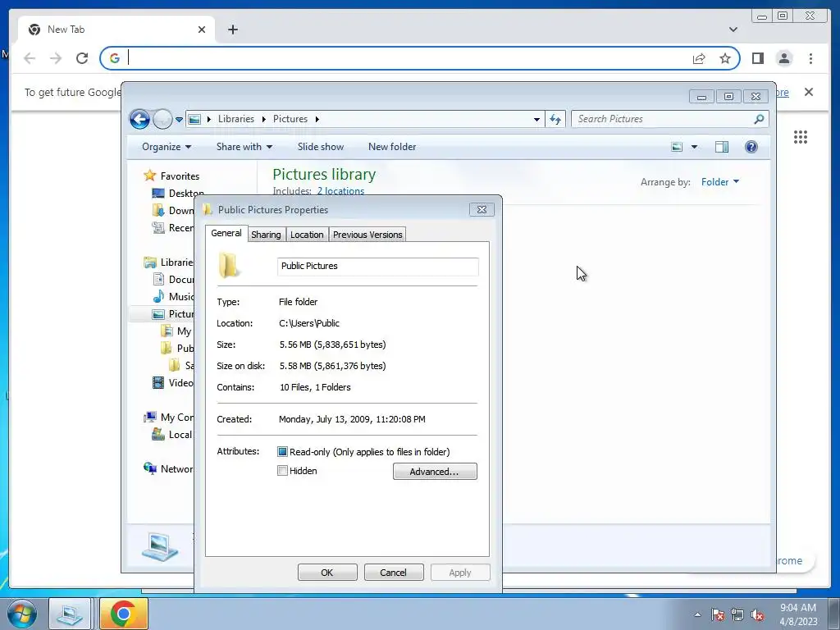Open Chrome's three-dot menu
Screen dimensions: 840x630
810,58
